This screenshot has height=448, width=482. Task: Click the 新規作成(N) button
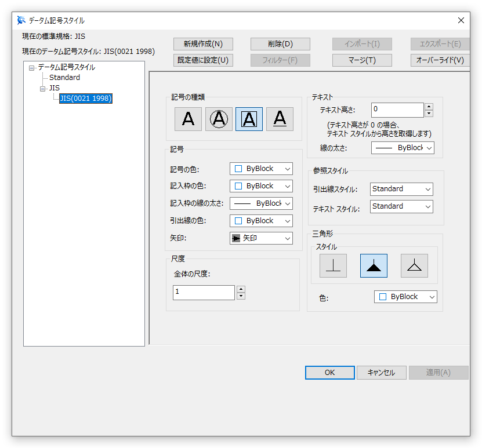(202, 43)
